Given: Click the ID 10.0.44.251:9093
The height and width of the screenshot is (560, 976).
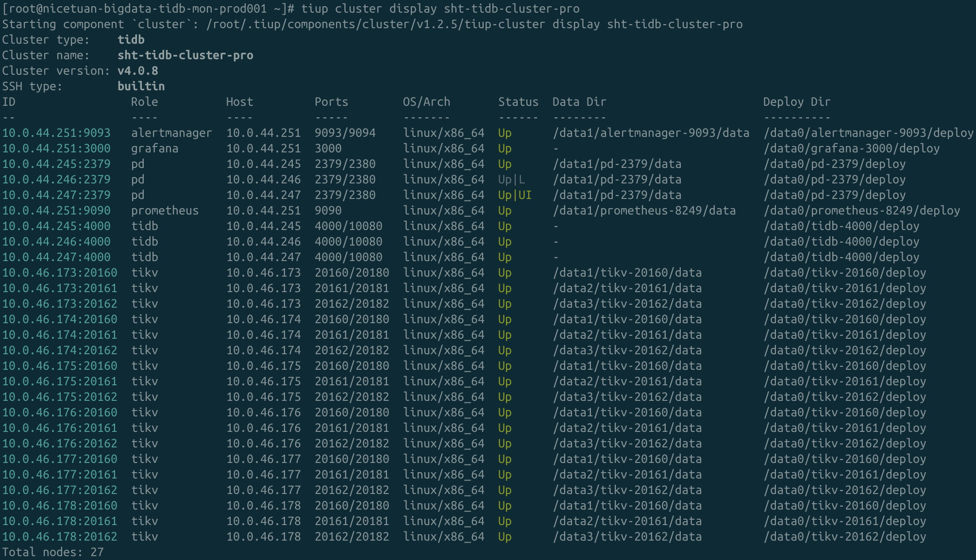Looking at the screenshot, I should click(x=56, y=133).
